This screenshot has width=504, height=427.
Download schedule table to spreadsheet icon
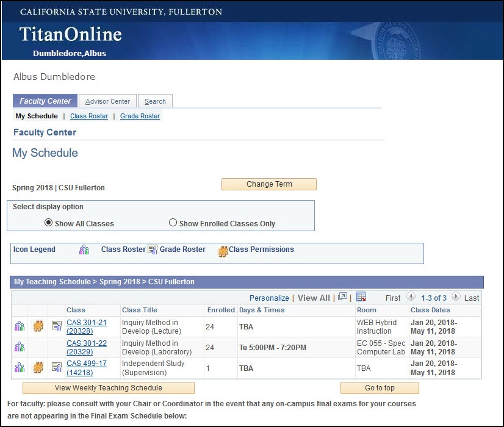pyautogui.click(x=361, y=296)
